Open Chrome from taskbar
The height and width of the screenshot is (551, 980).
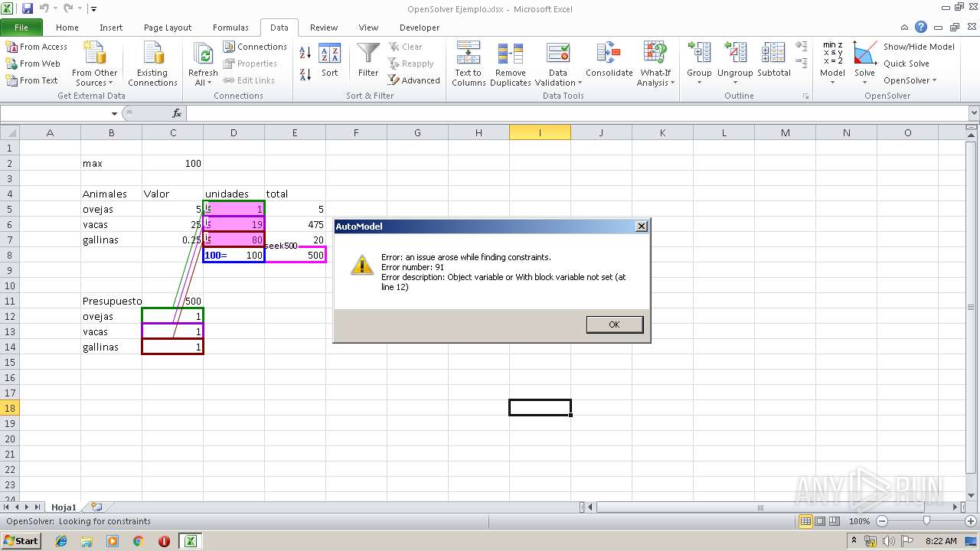click(138, 541)
